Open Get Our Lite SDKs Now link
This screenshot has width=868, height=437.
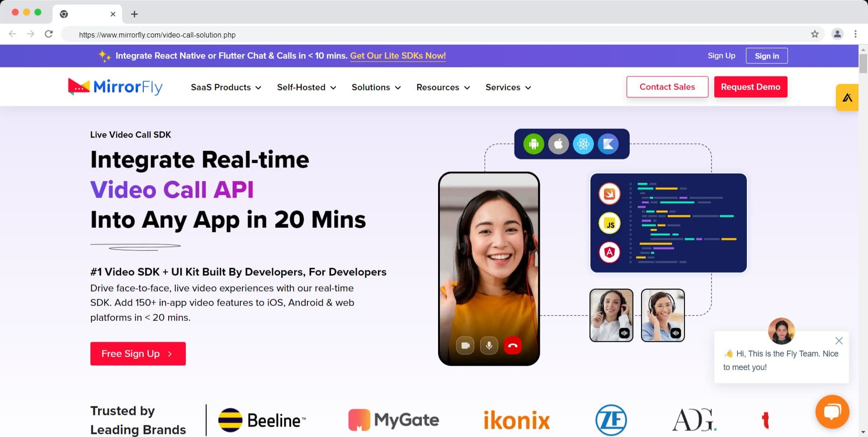398,56
